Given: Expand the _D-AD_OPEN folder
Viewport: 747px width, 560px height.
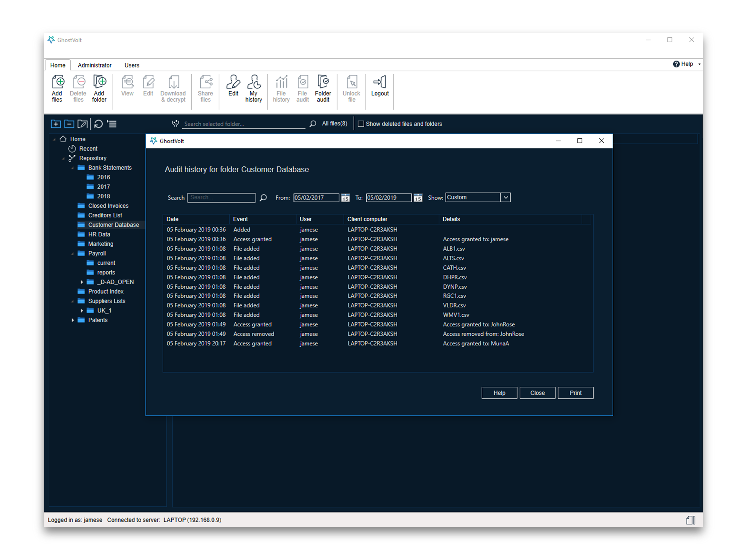Looking at the screenshot, I should [x=82, y=282].
